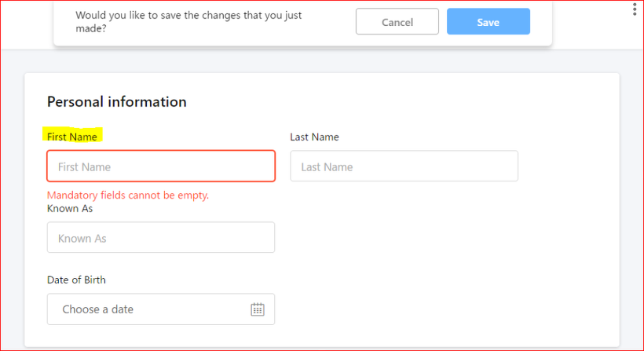644x351 pixels.
Task: Click the Last Name field label
Action: 314,137
